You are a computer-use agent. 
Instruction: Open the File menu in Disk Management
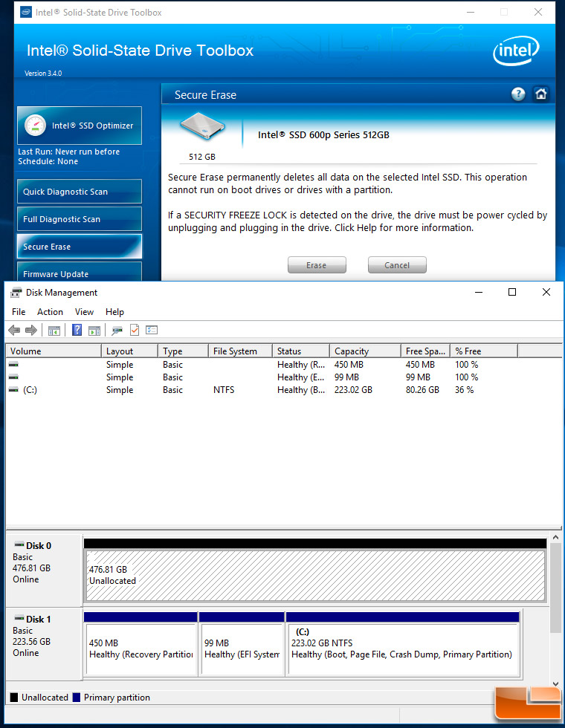(19, 312)
